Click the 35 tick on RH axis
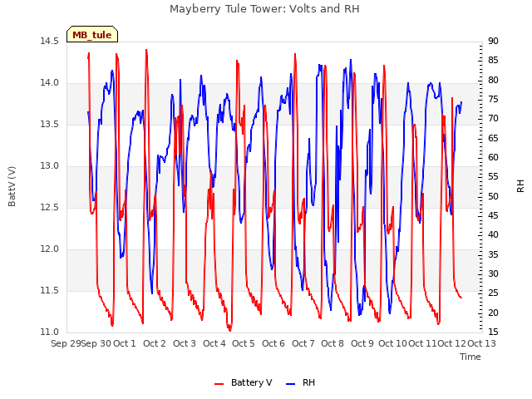This screenshot has width=532, height=399. (493, 254)
